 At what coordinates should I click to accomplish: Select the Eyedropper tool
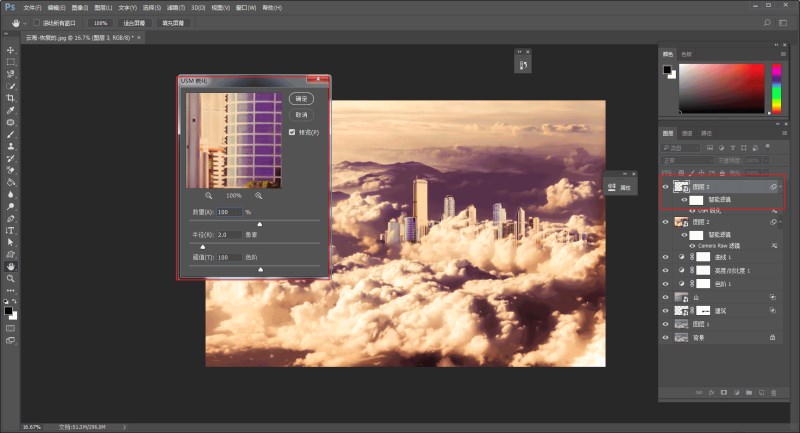coord(11,110)
